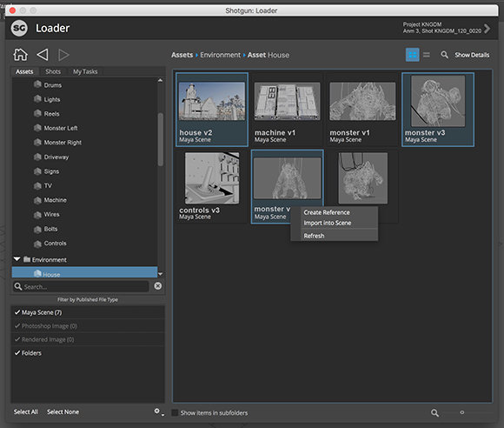The width and height of the screenshot is (504, 428).
Task: Switch to the My Tasks tab
Action: [x=85, y=71]
